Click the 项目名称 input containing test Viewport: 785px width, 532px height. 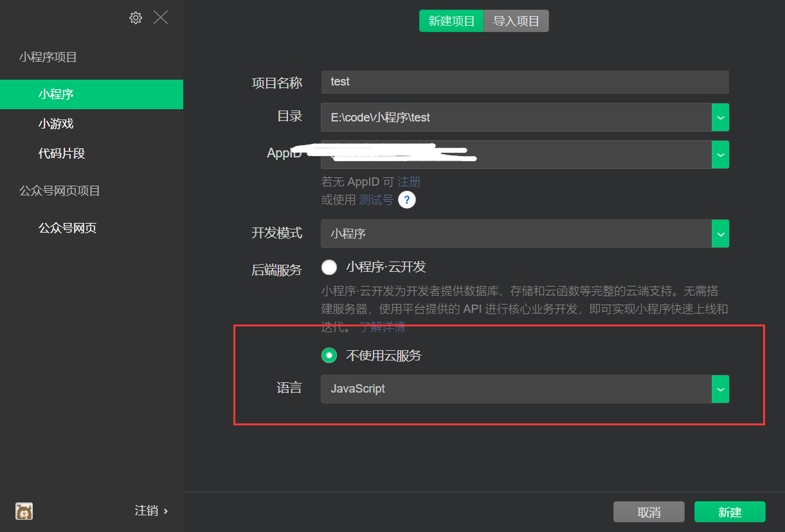click(524, 82)
